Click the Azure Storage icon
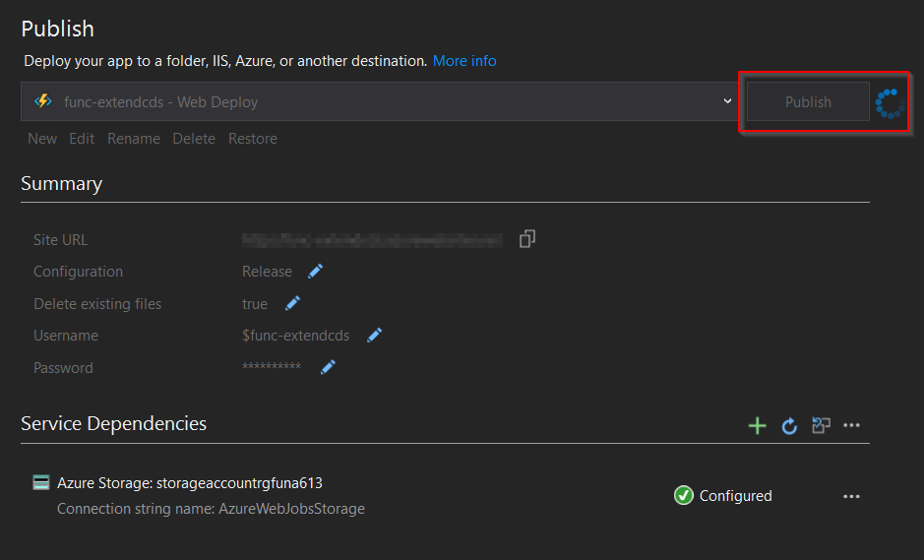 point(41,482)
